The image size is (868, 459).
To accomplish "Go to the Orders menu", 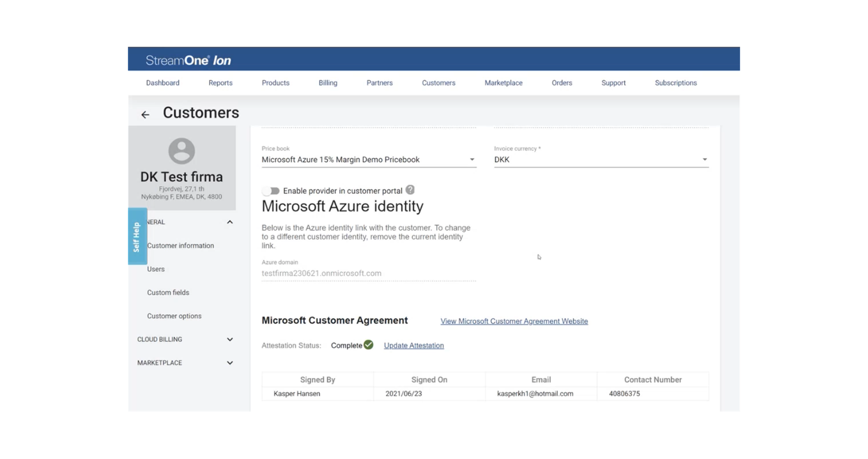I will tap(562, 83).
